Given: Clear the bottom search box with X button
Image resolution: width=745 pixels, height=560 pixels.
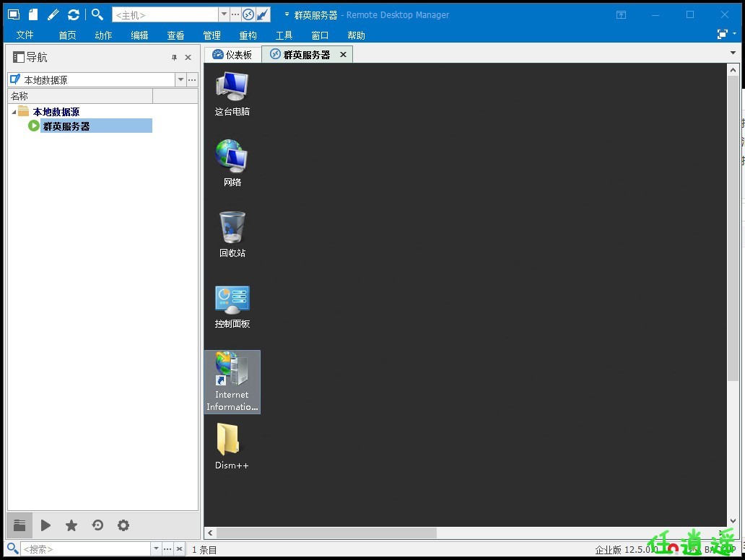Looking at the screenshot, I should click(x=179, y=548).
